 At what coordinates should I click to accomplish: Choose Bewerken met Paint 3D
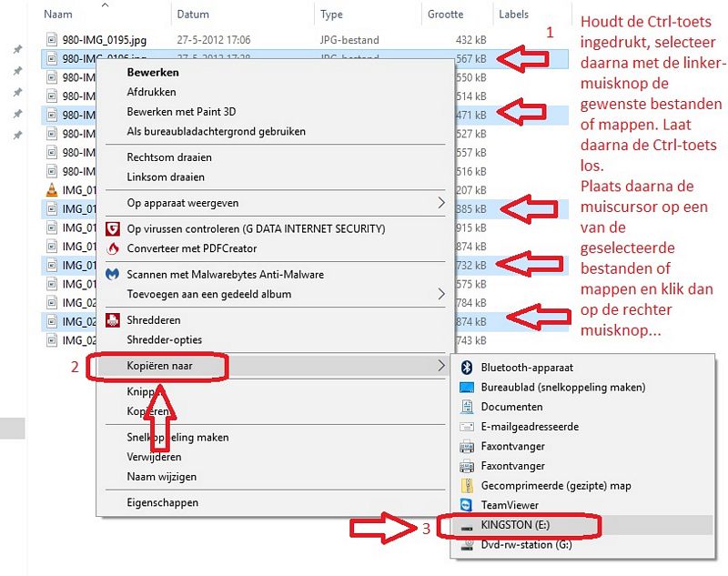[x=181, y=112]
